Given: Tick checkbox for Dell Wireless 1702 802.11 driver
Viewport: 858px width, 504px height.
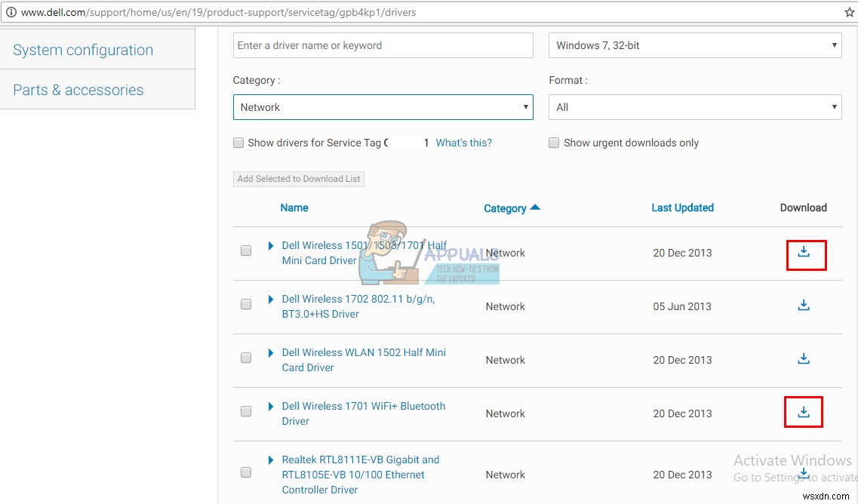Looking at the screenshot, I should [246, 304].
